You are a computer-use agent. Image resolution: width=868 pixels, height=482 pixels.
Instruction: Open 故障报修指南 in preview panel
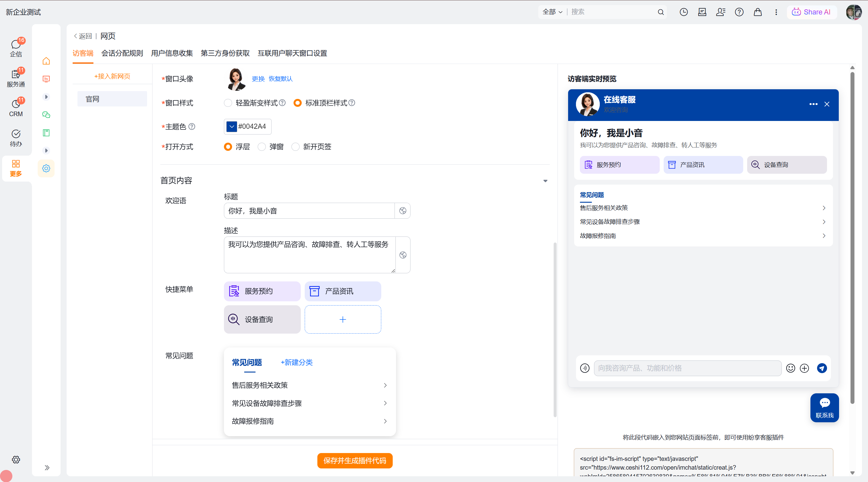[703, 236]
